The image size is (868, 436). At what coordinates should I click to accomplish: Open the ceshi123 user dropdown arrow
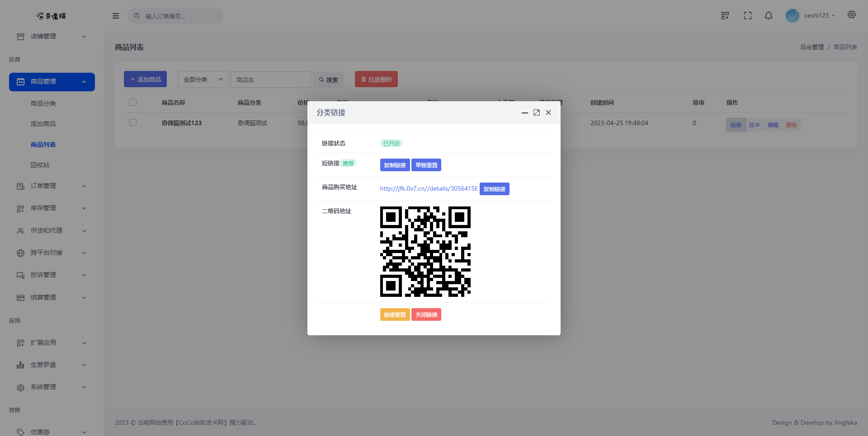[x=833, y=16]
